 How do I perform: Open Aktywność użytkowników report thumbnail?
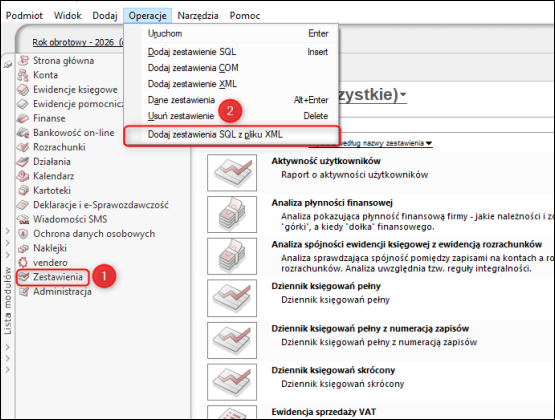pyautogui.click(x=232, y=173)
